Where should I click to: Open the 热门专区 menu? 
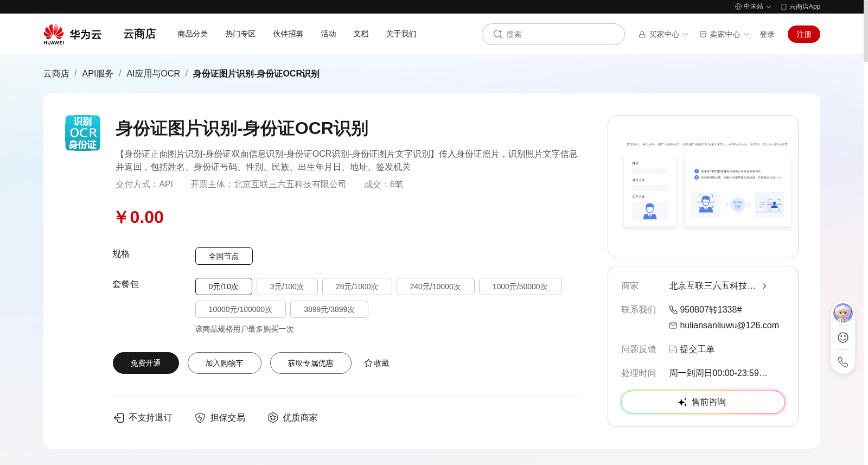click(x=240, y=34)
